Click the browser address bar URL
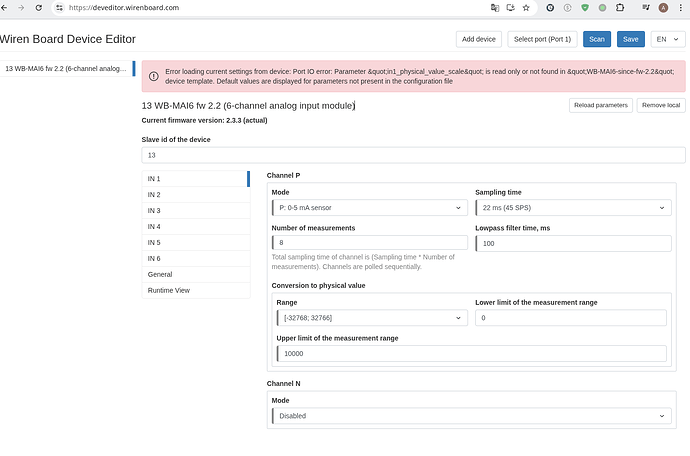 [124, 7]
